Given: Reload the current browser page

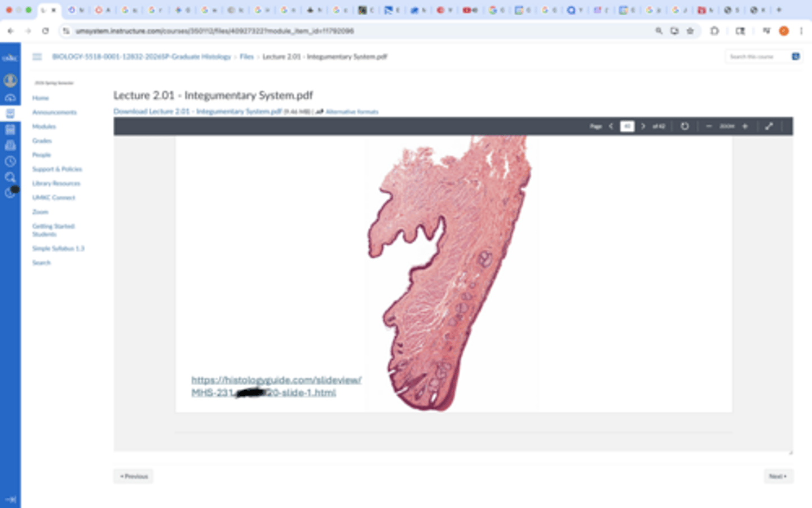Looking at the screenshot, I should pos(46,31).
